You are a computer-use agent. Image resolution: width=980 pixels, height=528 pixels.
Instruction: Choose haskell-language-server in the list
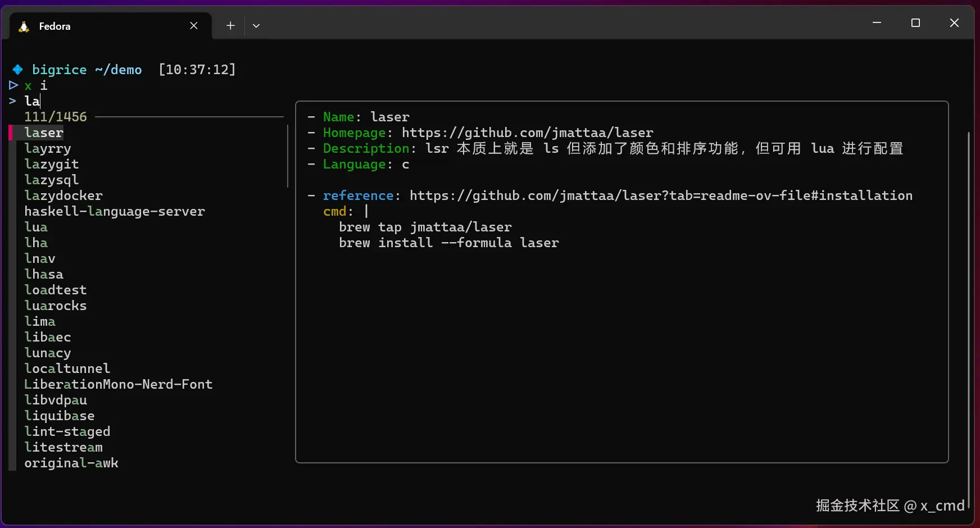114,211
